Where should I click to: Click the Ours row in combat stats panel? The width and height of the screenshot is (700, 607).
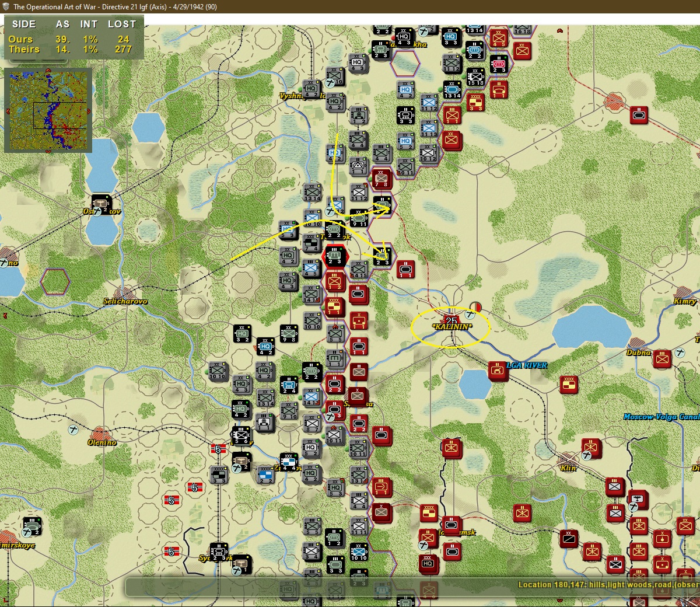tap(73, 39)
